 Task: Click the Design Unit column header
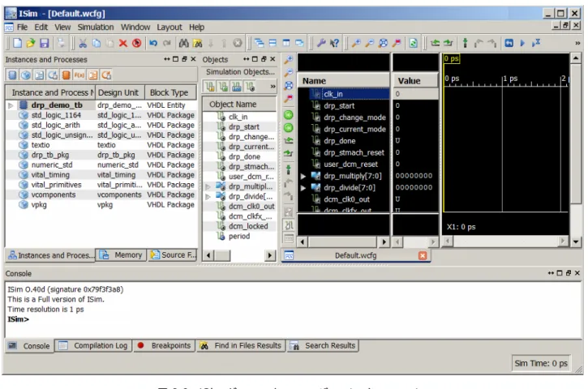pyautogui.click(x=120, y=92)
